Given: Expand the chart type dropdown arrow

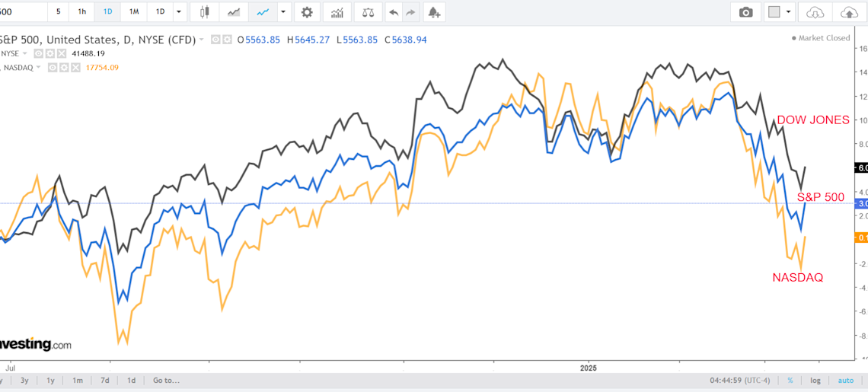Looking at the screenshot, I should coord(283,11).
